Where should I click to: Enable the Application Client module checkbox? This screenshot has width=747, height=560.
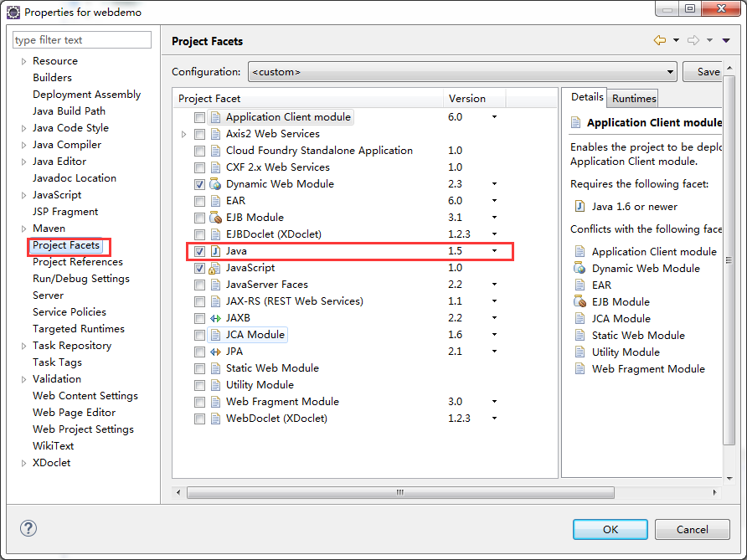coord(199,117)
